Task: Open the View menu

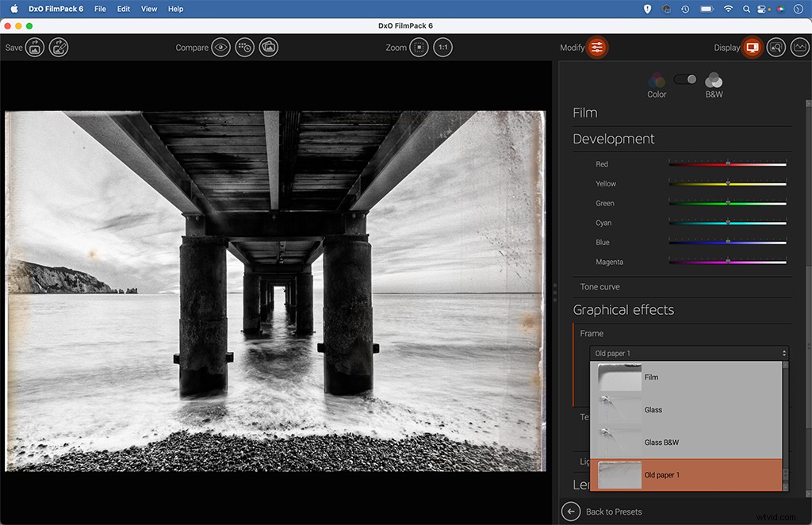Action: 148,9
